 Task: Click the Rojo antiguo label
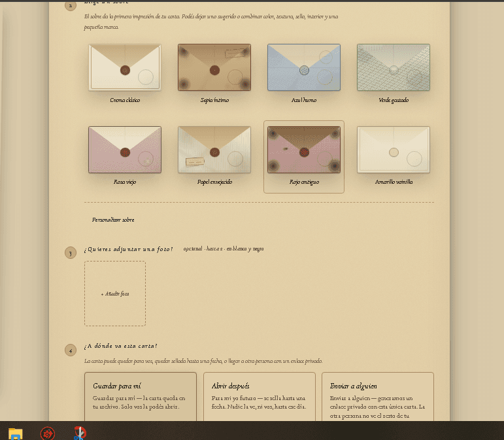coord(304,182)
